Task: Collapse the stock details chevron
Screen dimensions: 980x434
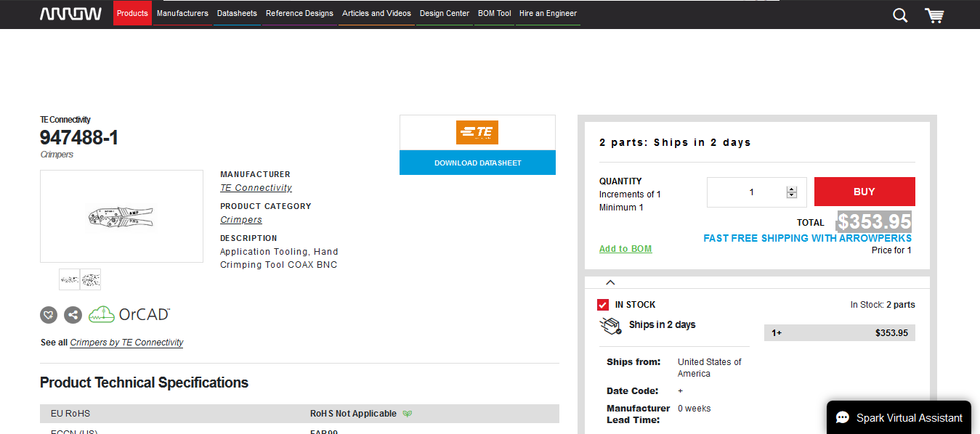Action: click(x=610, y=282)
